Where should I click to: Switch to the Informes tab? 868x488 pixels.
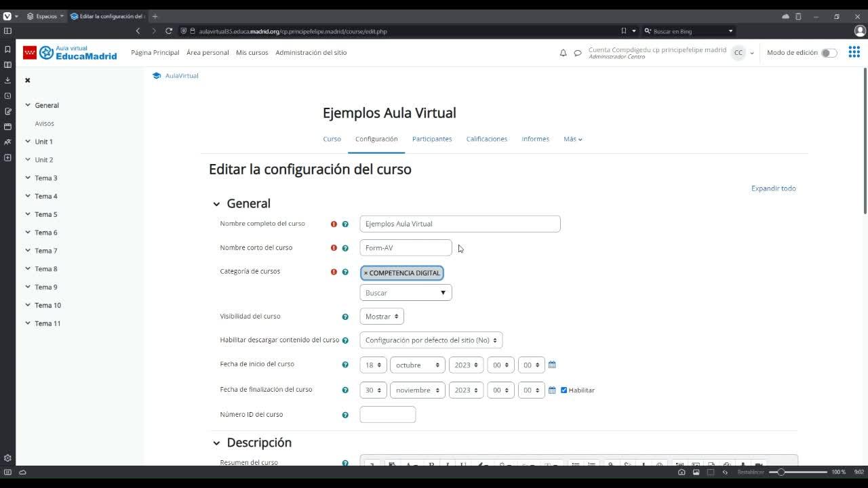pos(536,139)
